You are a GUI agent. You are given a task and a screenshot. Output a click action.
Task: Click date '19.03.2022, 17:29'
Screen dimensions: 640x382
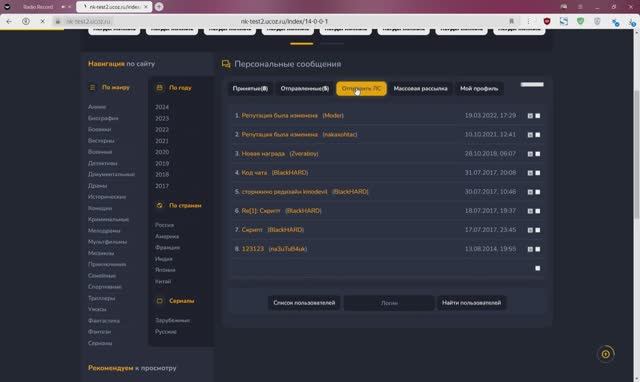pyautogui.click(x=490, y=115)
